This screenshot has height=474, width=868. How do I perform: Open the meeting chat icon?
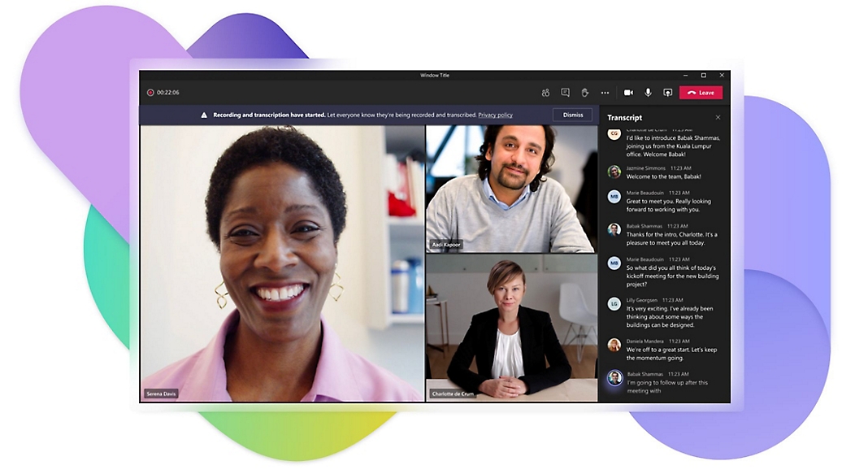point(566,93)
